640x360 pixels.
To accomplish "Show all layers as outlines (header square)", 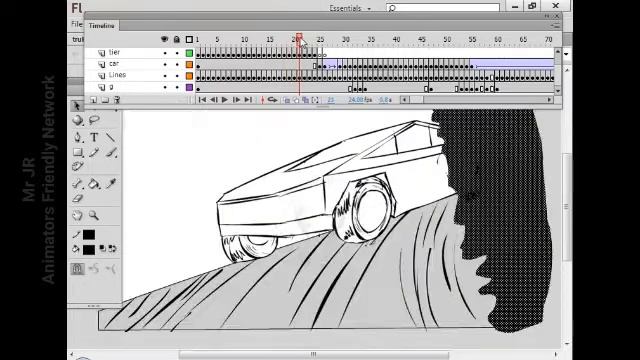I will point(189,40).
